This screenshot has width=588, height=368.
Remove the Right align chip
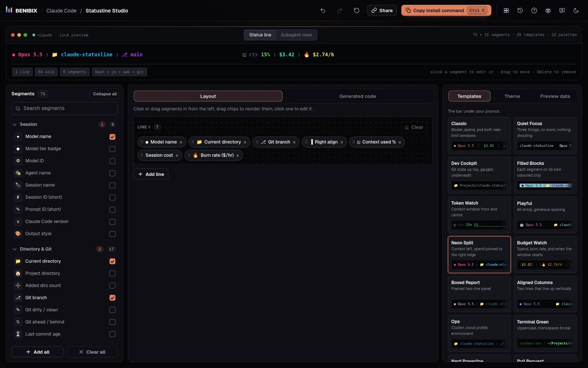click(x=342, y=142)
